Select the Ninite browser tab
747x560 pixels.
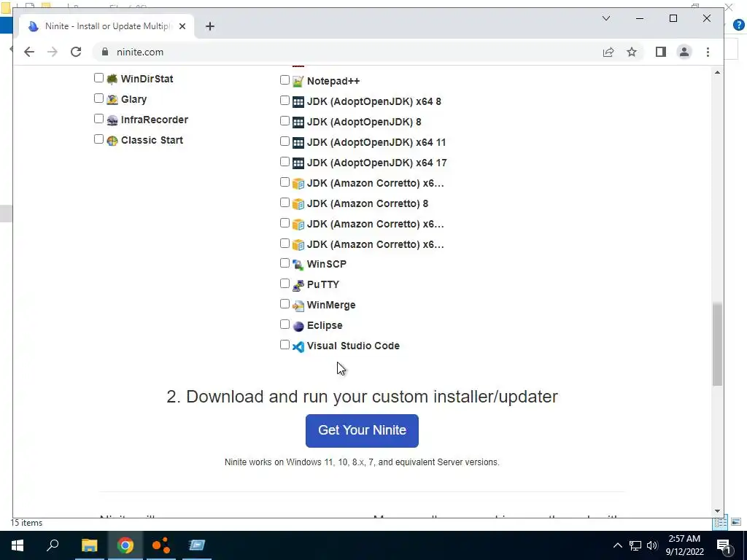coord(107,26)
